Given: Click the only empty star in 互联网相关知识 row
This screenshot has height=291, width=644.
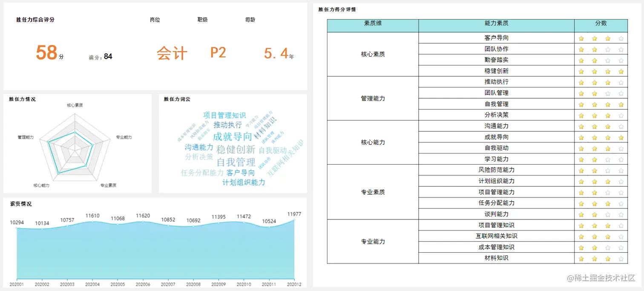Looking at the screenshot, I should 621,237.
